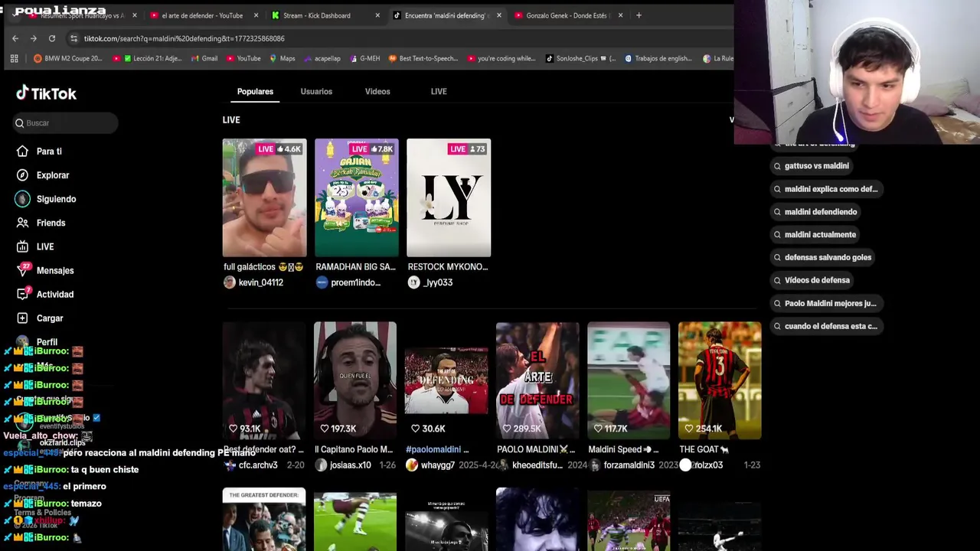980x551 pixels.
Task: Select the Videos tab
Action: point(377,92)
